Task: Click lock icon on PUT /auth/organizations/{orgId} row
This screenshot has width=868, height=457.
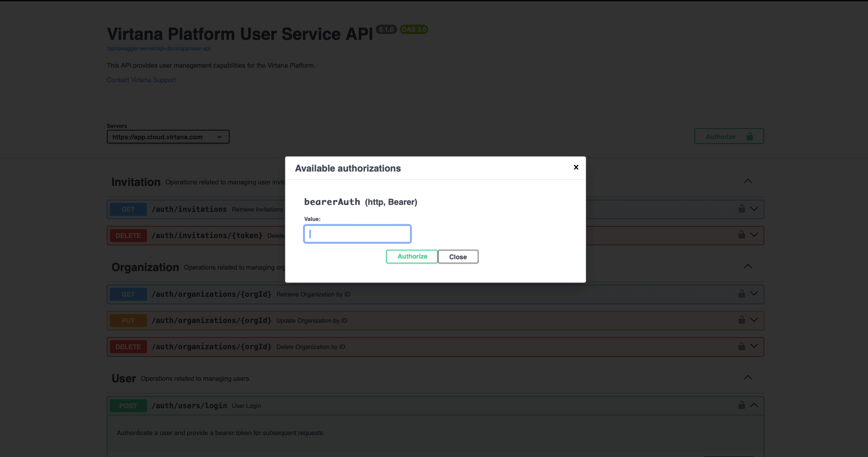Action: pyautogui.click(x=741, y=320)
